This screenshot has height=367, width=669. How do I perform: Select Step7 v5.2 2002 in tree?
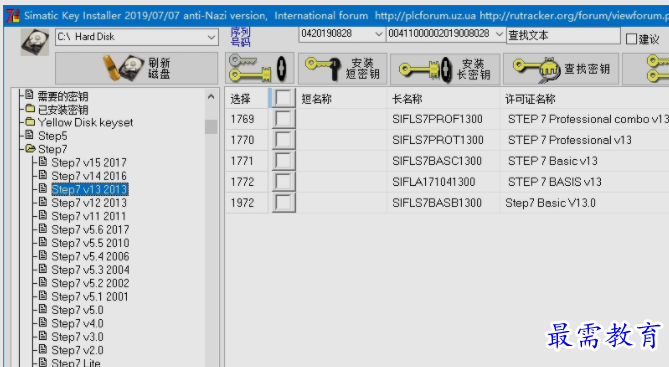90,283
